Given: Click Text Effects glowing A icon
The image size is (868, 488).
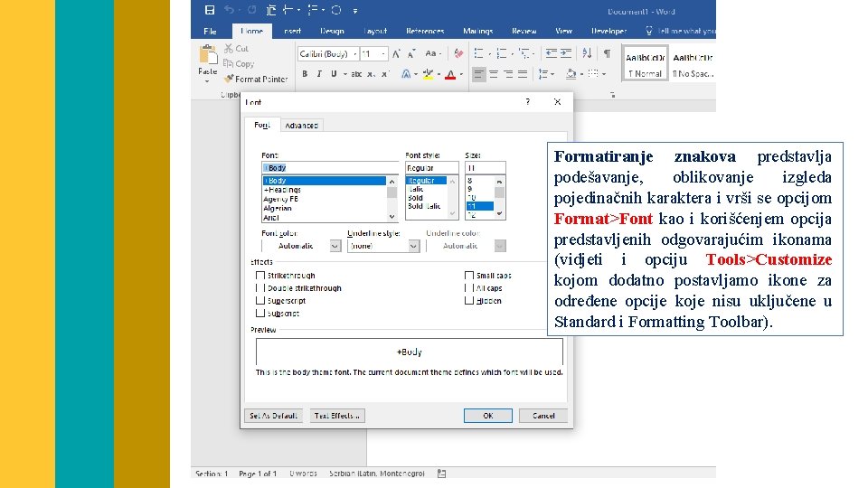Looking at the screenshot, I should 406,73.
